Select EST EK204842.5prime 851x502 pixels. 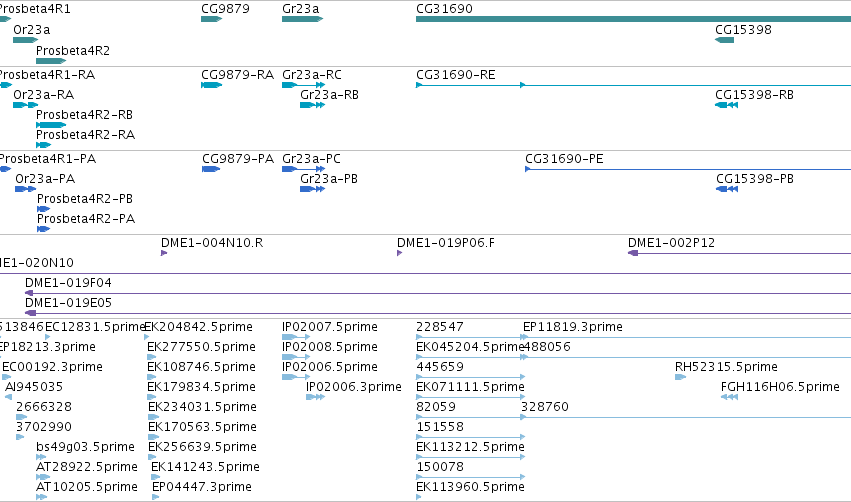coord(199,327)
